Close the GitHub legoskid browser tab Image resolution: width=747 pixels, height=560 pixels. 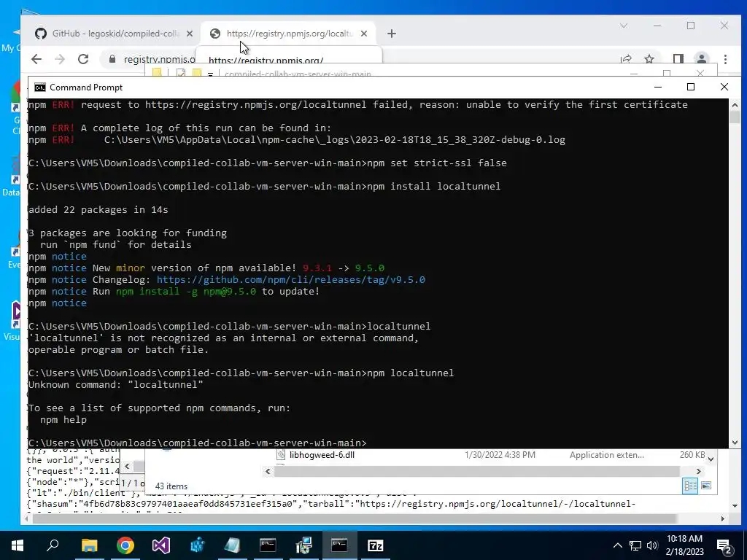click(190, 34)
